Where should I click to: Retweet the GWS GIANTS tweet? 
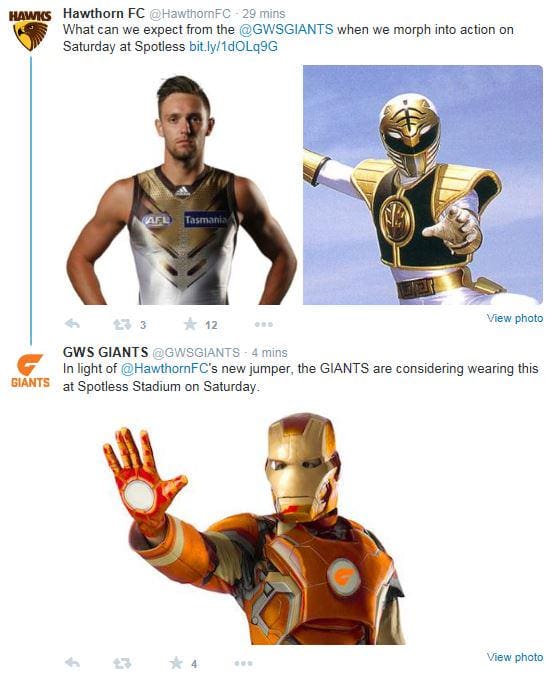click(x=122, y=663)
